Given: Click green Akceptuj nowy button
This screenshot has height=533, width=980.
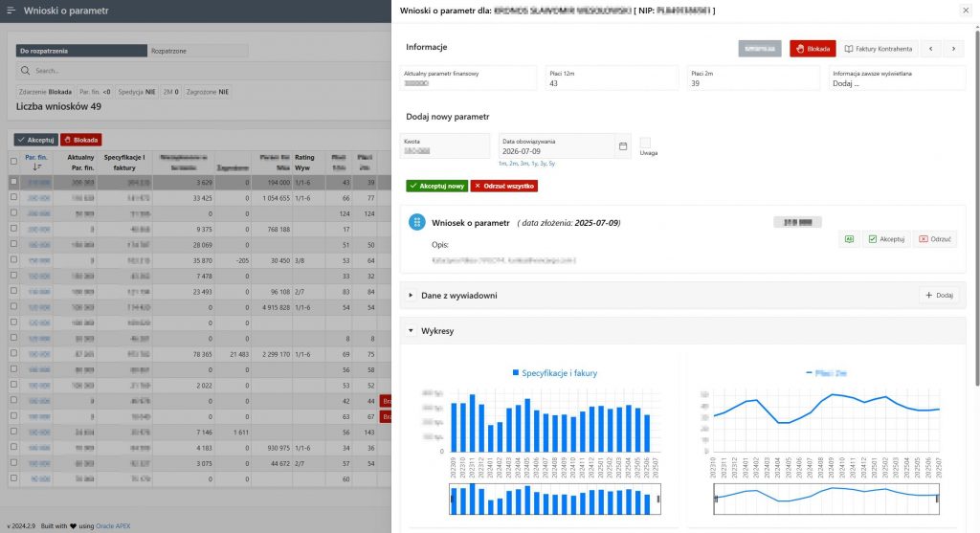Looking at the screenshot, I should 436,187.
